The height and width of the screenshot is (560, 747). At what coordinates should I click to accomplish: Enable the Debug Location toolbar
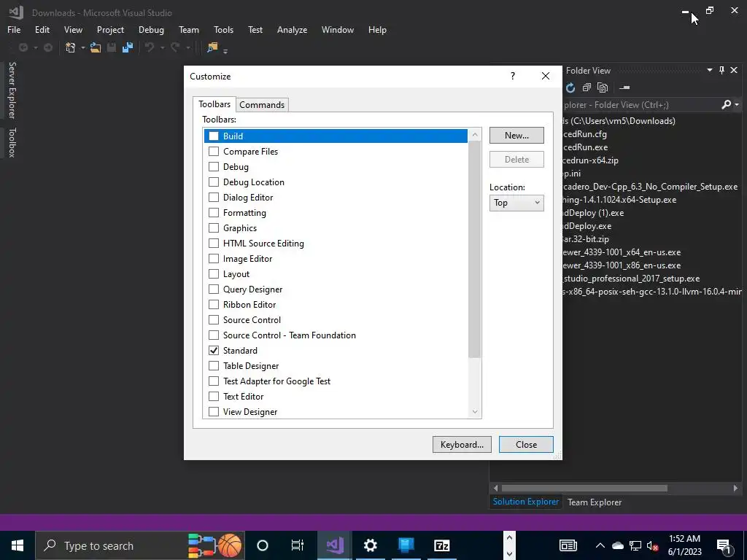214,182
